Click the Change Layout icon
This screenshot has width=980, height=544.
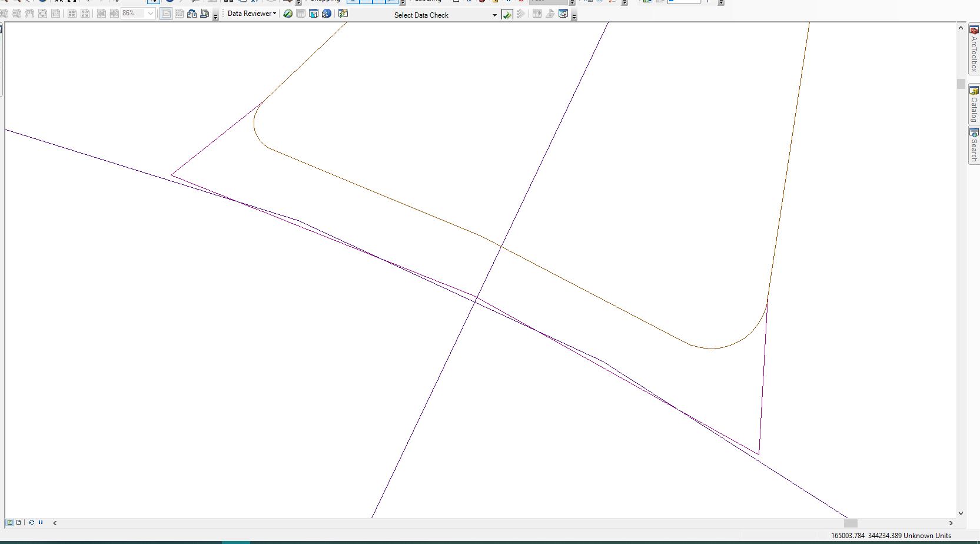tap(192, 13)
